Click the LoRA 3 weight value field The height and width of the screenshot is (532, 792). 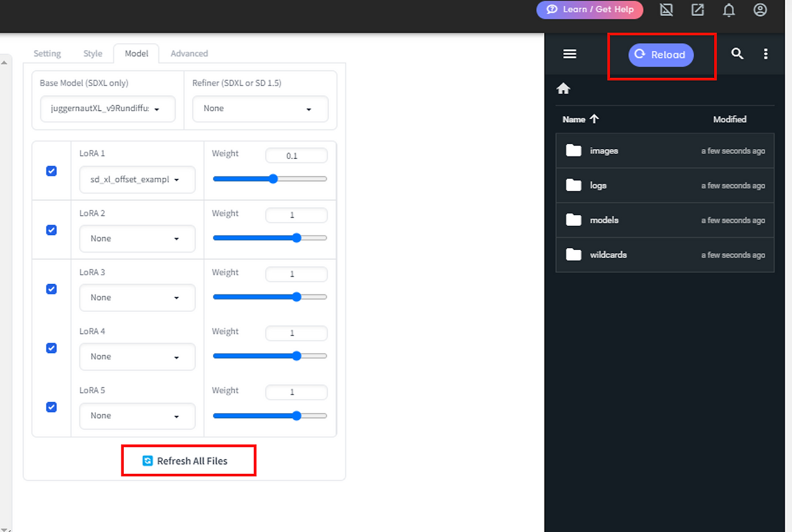296,274
